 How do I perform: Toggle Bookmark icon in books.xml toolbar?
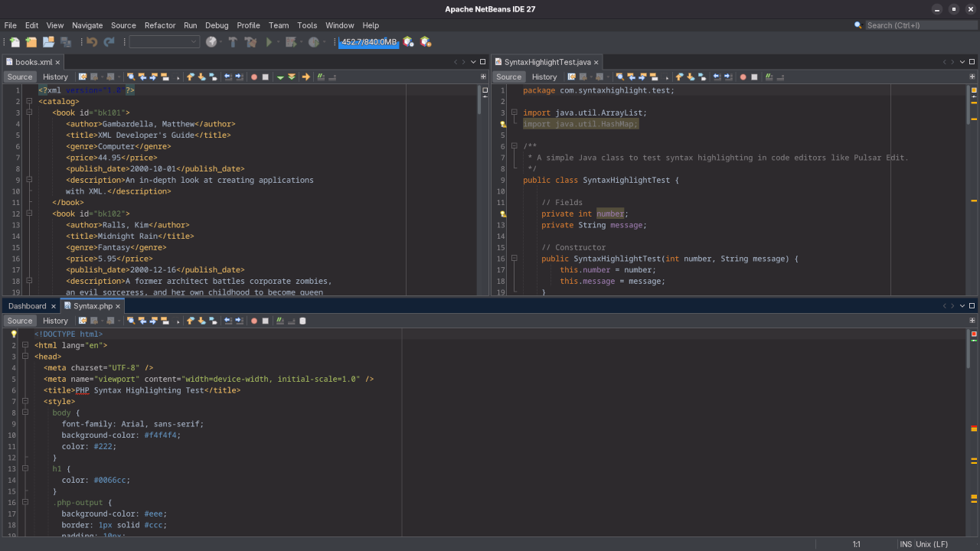point(212,77)
